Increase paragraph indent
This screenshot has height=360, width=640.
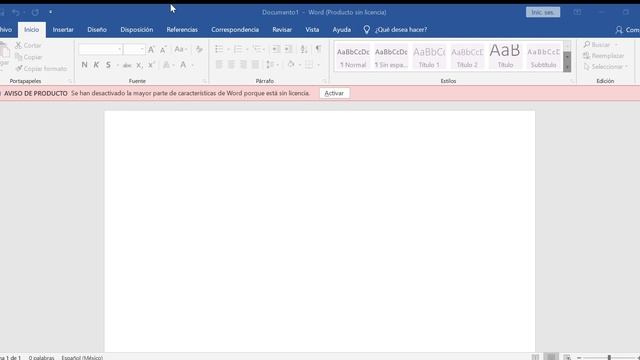point(288,49)
